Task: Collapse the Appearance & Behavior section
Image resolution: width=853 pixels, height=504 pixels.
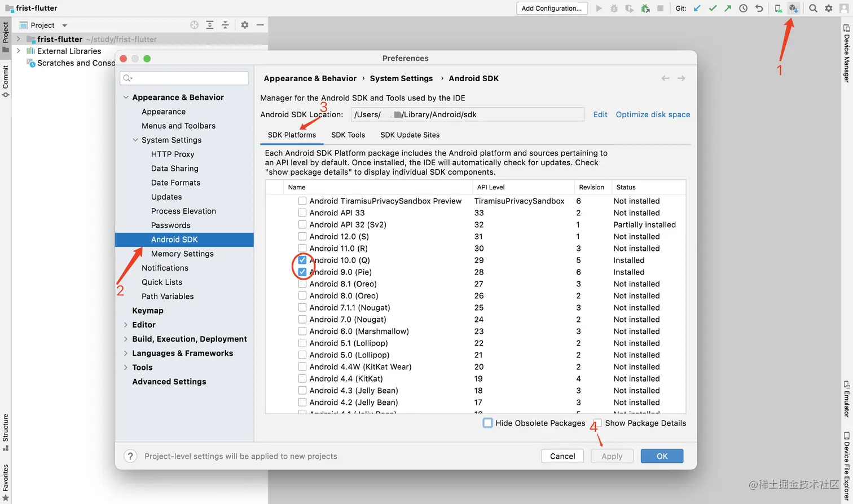Action: click(x=125, y=98)
